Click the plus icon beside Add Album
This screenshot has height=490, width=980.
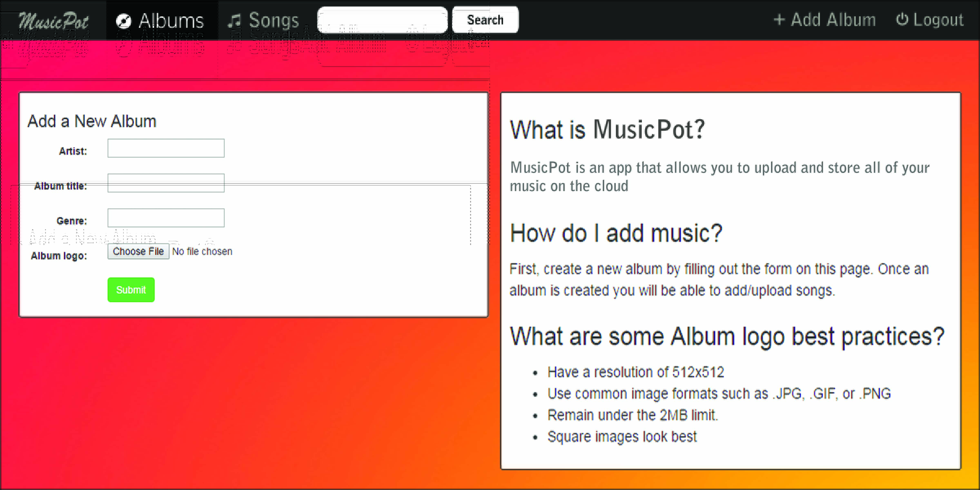[x=779, y=20]
